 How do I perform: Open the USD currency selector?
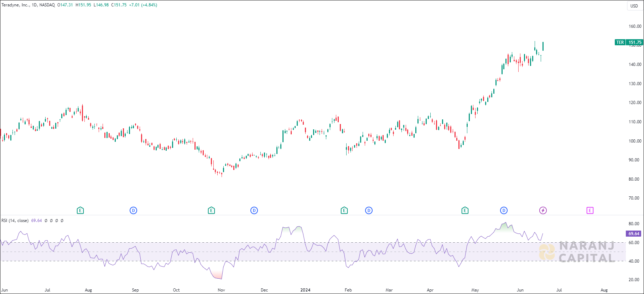point(634,6)
